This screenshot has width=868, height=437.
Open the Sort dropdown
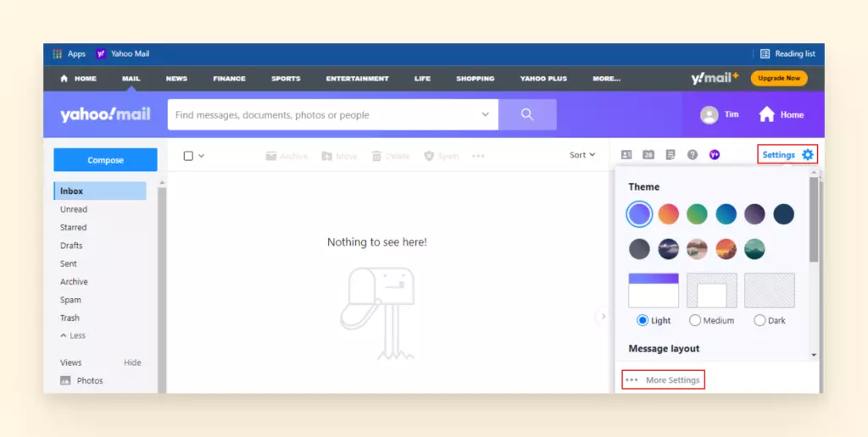point(582,155)
